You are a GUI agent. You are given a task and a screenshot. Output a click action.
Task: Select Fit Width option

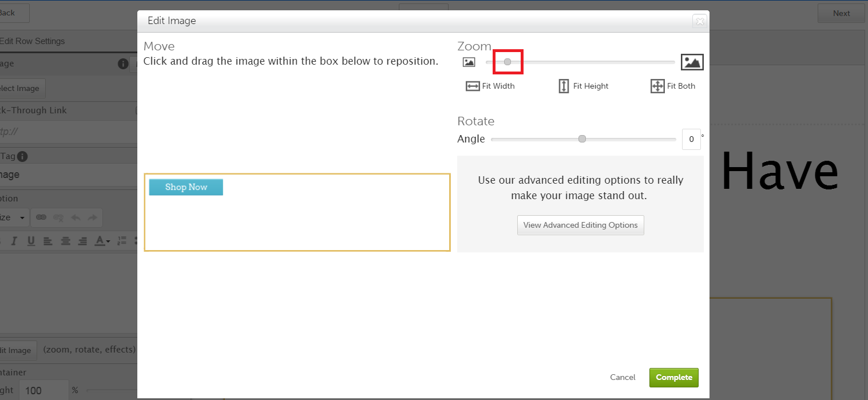[x=490, y=86]
